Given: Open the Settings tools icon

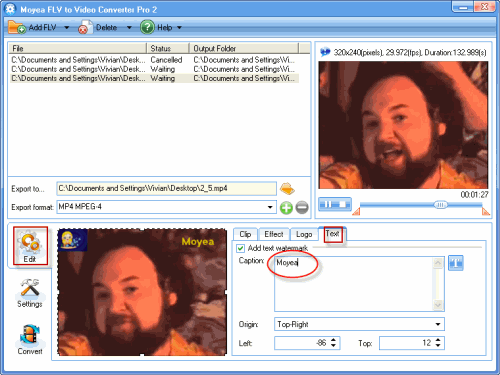Looking at the screenshot, I should 30,287.
